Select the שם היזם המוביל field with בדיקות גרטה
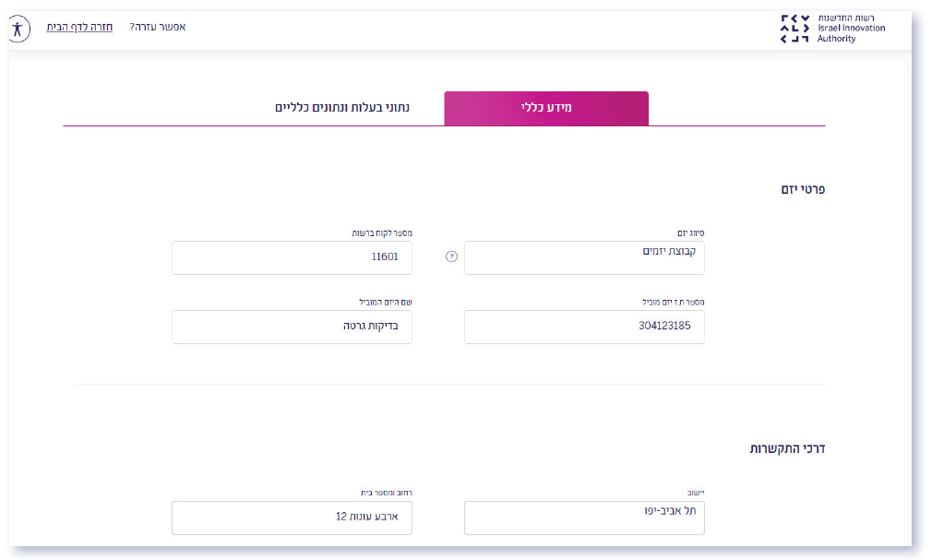This screenshot has height=560, width=932. 292,327
